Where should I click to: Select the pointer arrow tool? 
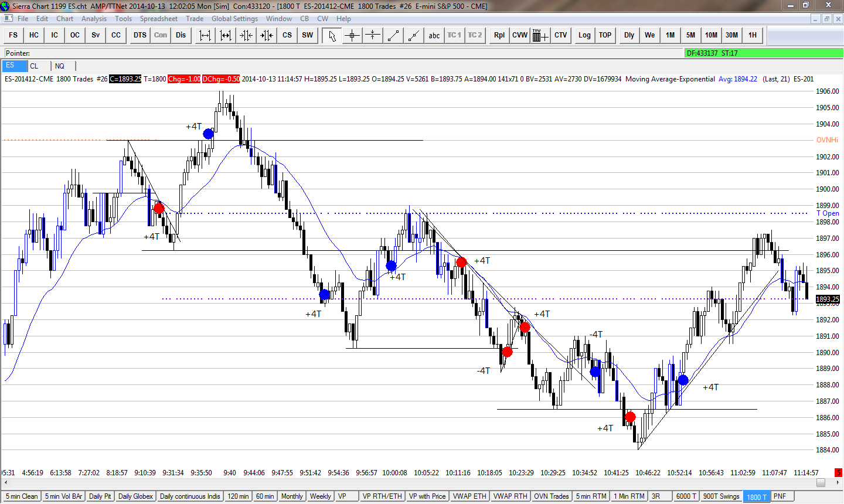pyautogui.click(x=332, y=35)
